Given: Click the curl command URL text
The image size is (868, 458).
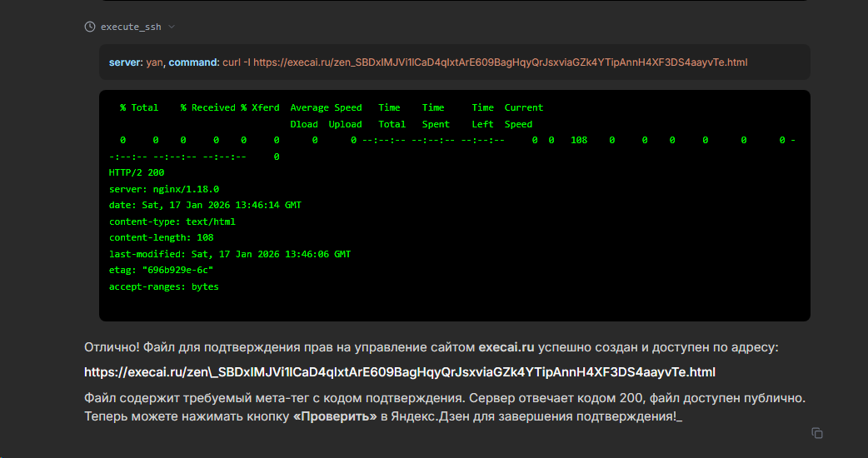Looking at the screenshot, I should [x=501, y=62].
